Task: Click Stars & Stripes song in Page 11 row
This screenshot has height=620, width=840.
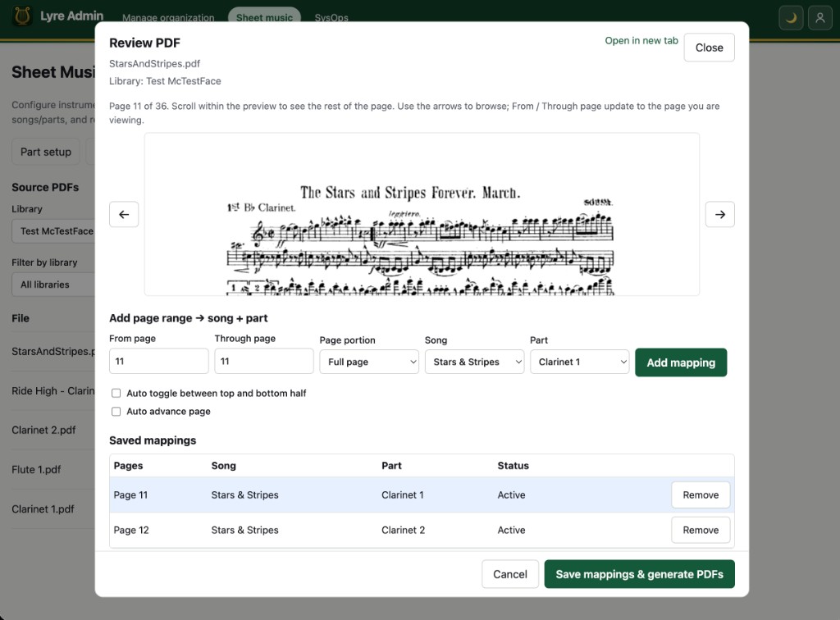Action: coord(244,495)
